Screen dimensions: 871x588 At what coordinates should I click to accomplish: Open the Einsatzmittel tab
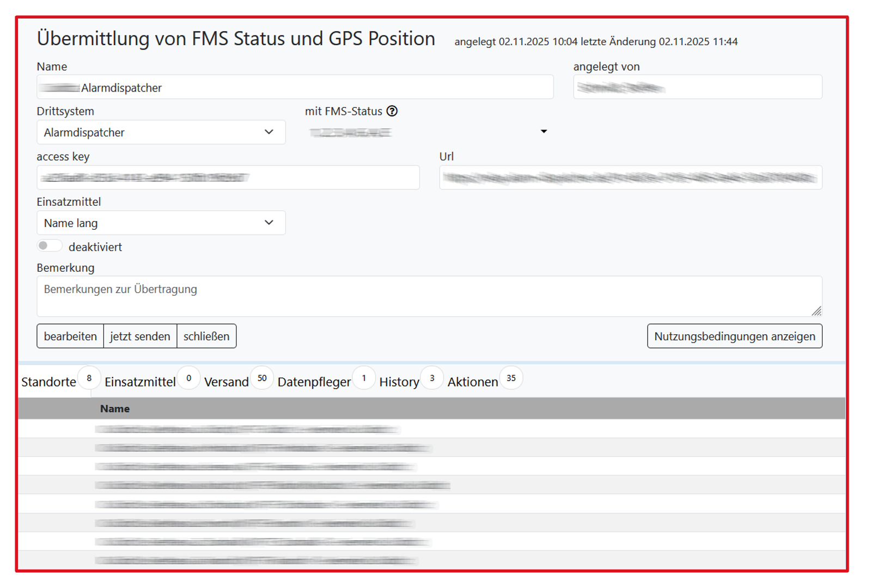point(140,382)
